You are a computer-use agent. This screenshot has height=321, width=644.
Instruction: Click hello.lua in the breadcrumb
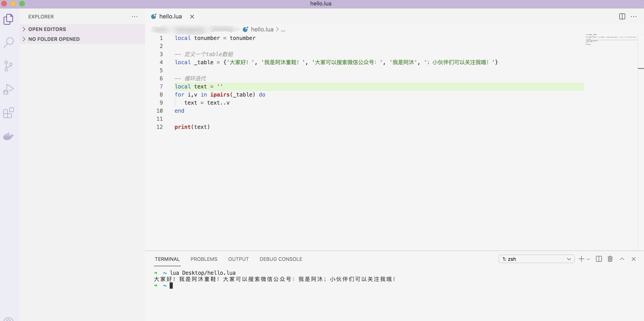tap(262, 29)
